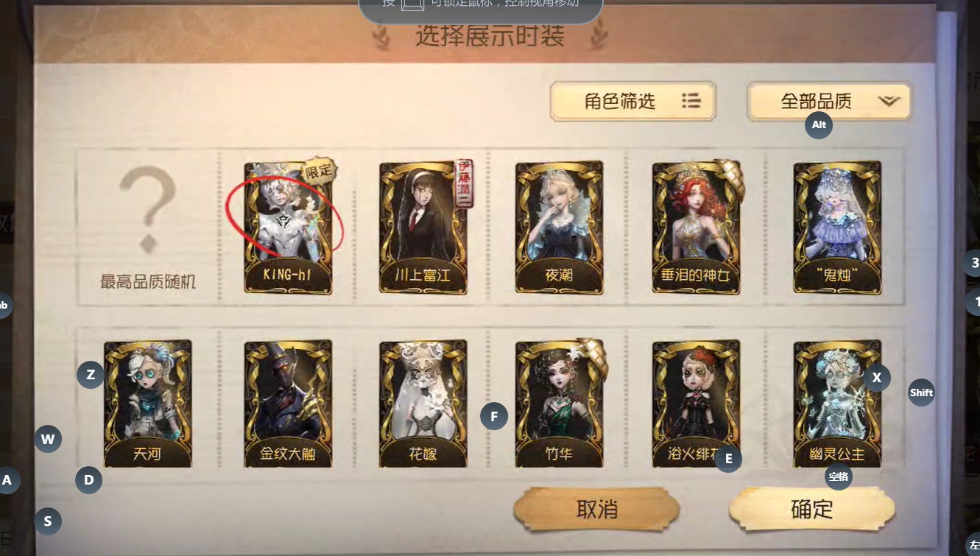Choose the "鬼灿" costume card
This screenshot has width=980, height=556.
tap(837, 227)
